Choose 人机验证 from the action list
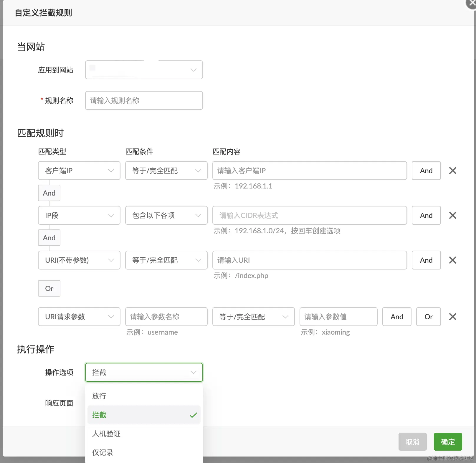The height and width of the screenshot is (463, 476). [x=144, y=434]
